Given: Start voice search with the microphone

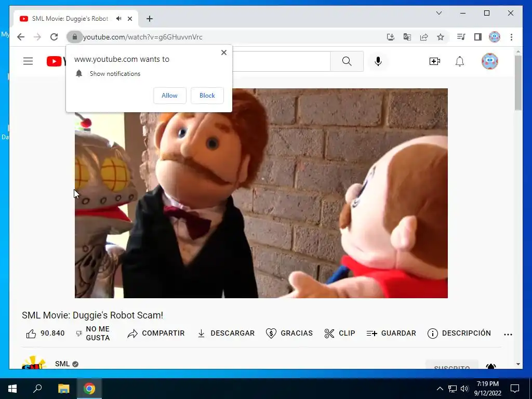Looking at the screenshot, I should point(378,61).
